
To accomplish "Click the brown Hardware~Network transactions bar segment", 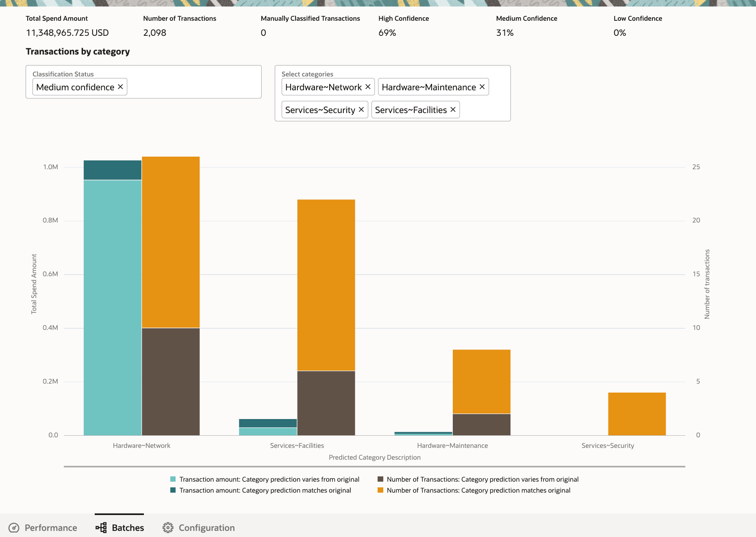I will click(x=171, y=382).
